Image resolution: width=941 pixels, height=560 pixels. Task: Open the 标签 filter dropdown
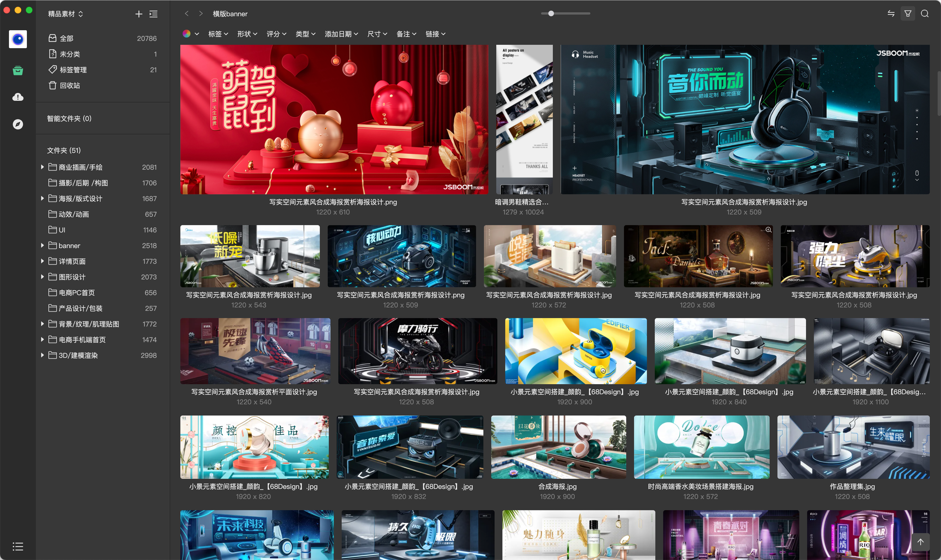pyautogui.click(x=218, y=34)
